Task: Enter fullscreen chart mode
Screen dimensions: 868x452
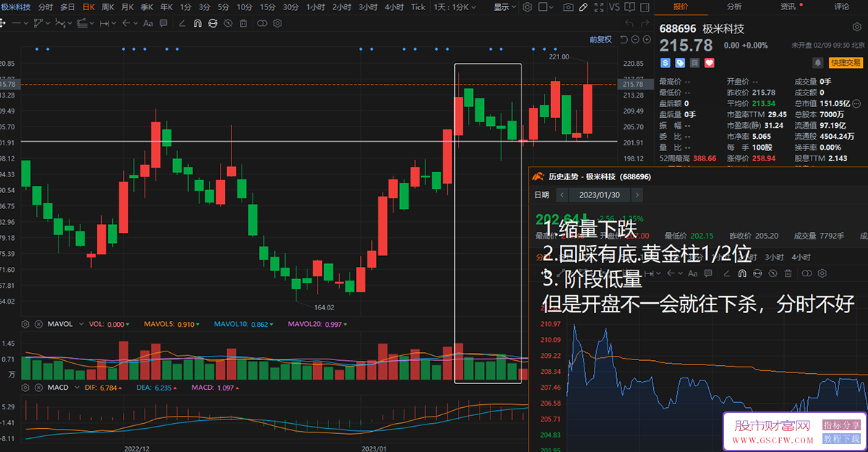Action: [x=599, y=7]
